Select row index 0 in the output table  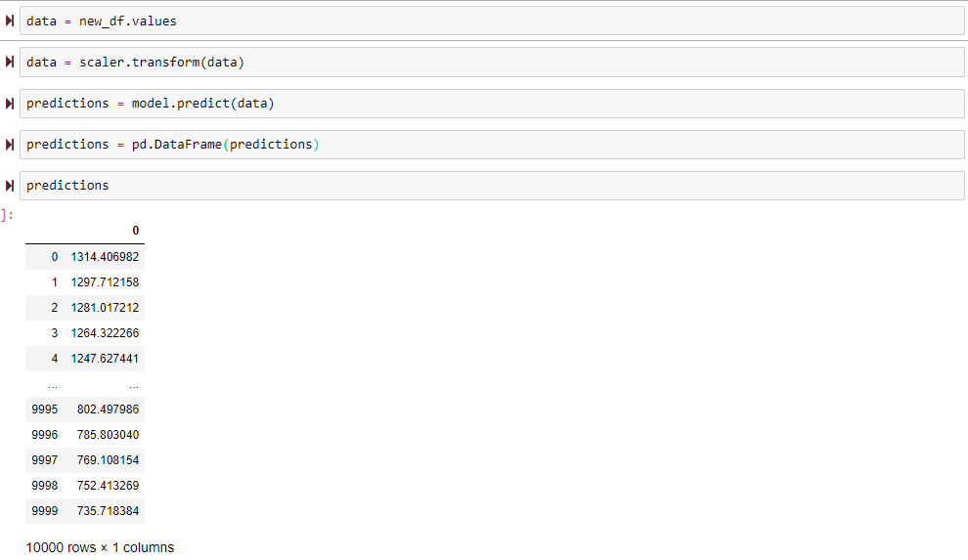55,256
